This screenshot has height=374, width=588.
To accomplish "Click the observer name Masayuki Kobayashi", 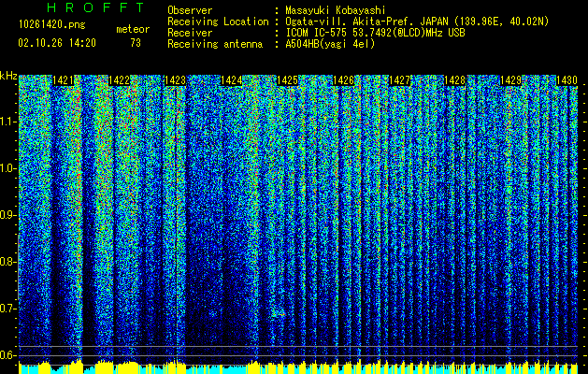I will click(x=336, y=10).
